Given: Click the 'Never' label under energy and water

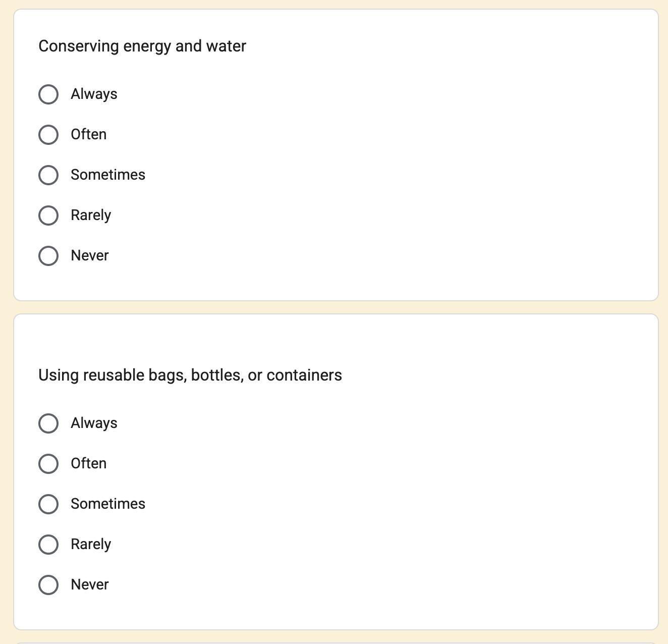Looking at the screenshot, I should click(90, 256).
